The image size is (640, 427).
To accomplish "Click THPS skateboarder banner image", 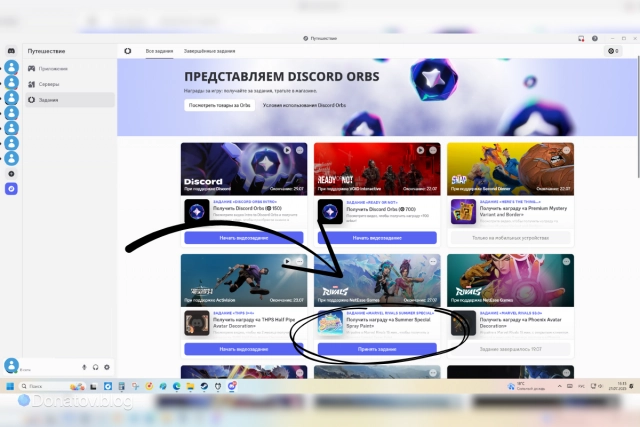I will tap(244, 280).
